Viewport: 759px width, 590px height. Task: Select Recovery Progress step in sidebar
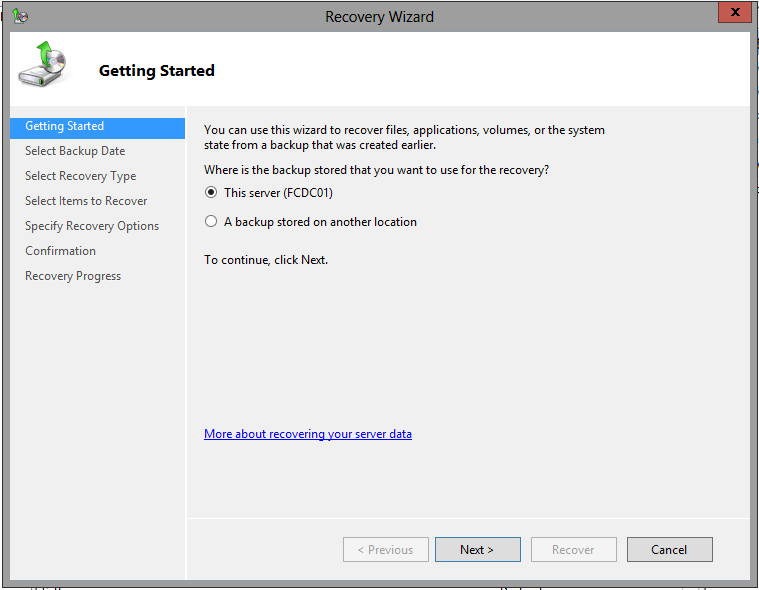point(73,276)
